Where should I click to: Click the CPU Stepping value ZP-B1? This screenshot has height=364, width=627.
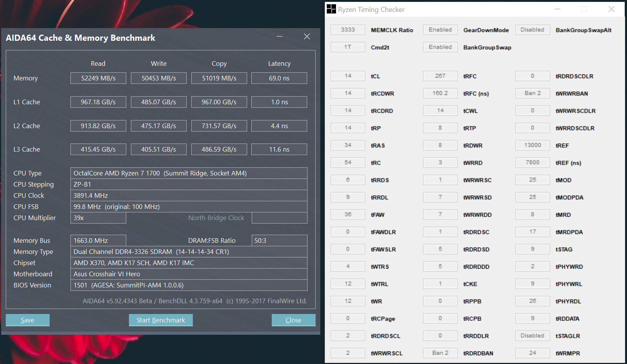pyautogui.click(x=189, y=184)
